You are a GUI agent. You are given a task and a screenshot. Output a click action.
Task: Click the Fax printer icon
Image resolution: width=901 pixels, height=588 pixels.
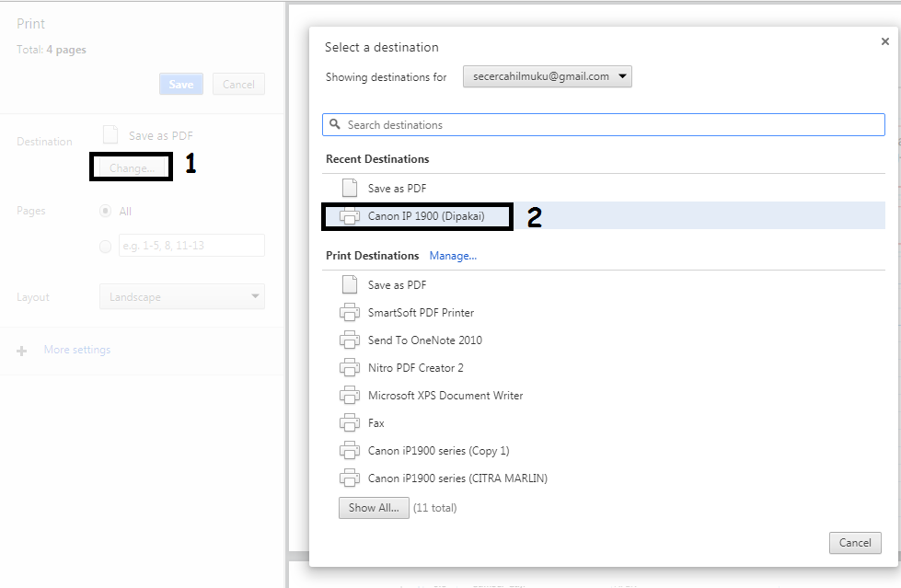350,423
